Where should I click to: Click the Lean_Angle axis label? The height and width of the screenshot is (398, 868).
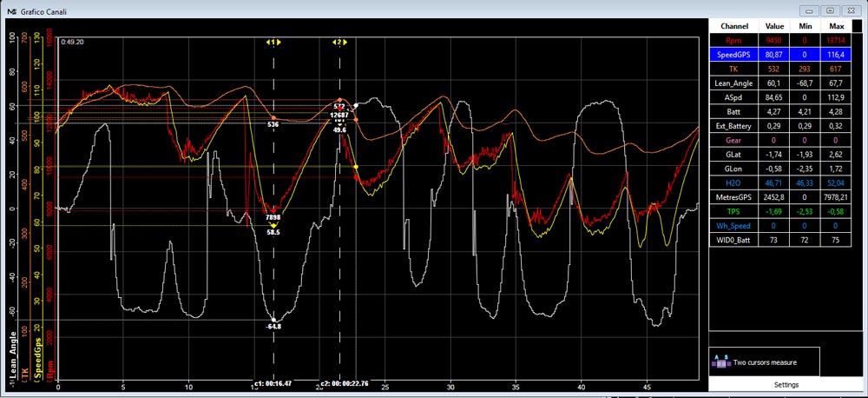click(x=14, y=356)
